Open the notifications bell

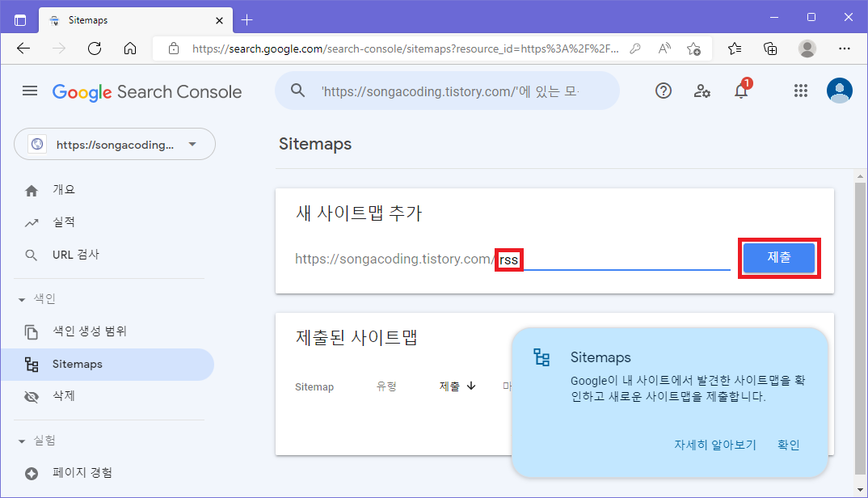[x=741, y=91]
